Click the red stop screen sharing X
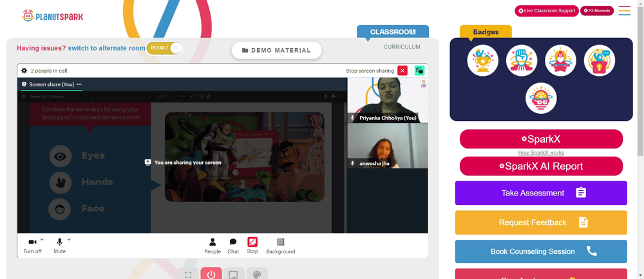Image resolution: width=644 pixels, height=279 pixels. point(402,71)
